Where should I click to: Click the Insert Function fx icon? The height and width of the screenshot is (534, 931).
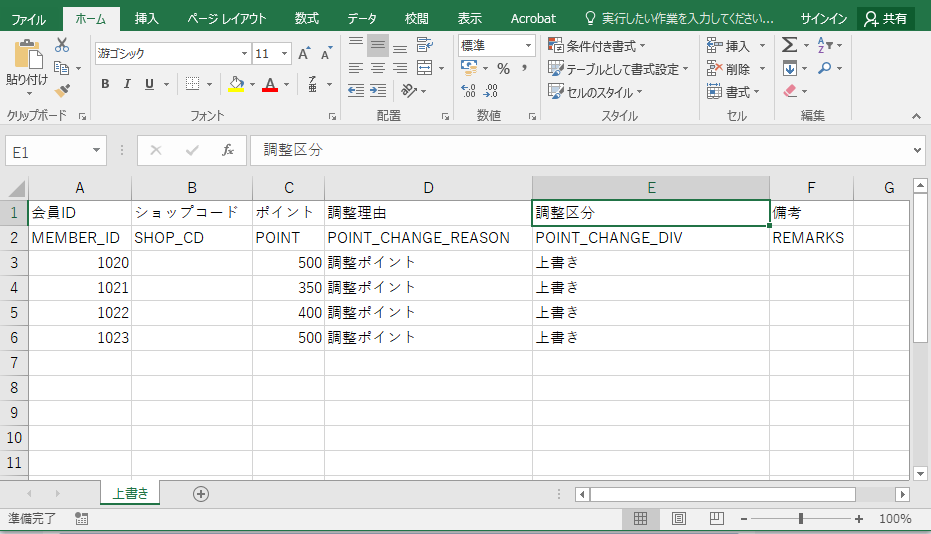(227, 150)
